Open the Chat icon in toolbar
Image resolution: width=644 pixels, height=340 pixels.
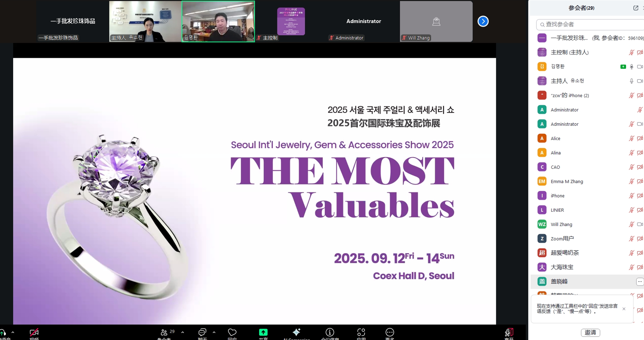click(x=202, y=332)
